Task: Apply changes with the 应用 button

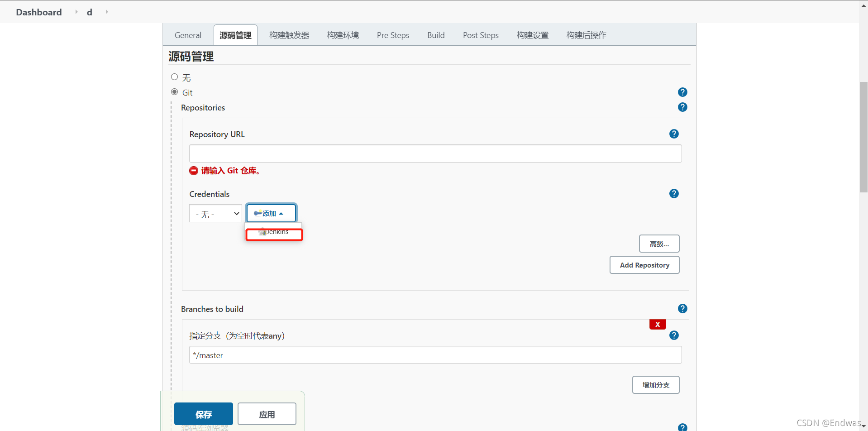Action: point(267,414)
